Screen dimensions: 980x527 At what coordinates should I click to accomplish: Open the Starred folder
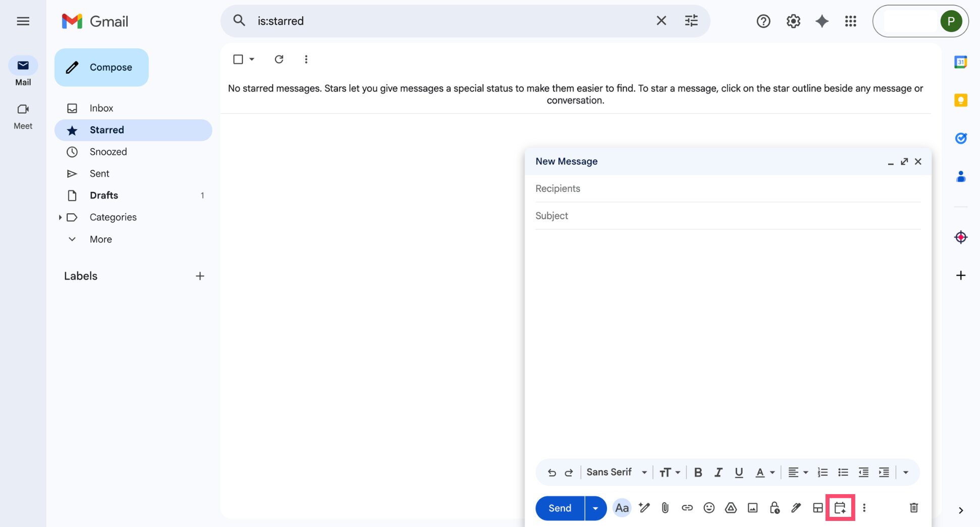107,130
